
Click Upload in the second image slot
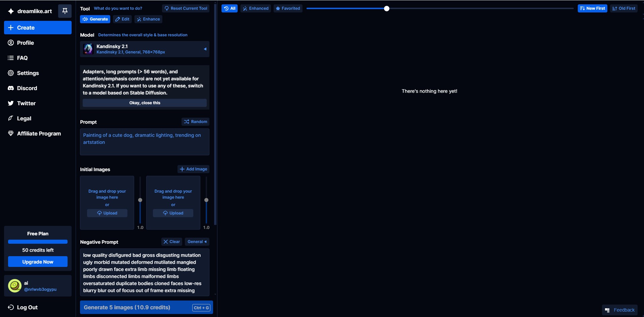click(x=173, y=213)
